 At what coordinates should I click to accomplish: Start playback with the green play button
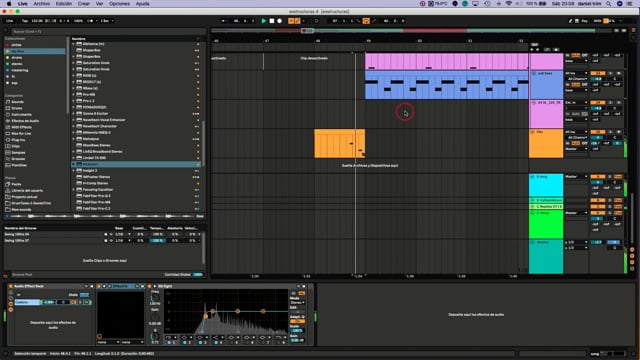tap(264, 21)
